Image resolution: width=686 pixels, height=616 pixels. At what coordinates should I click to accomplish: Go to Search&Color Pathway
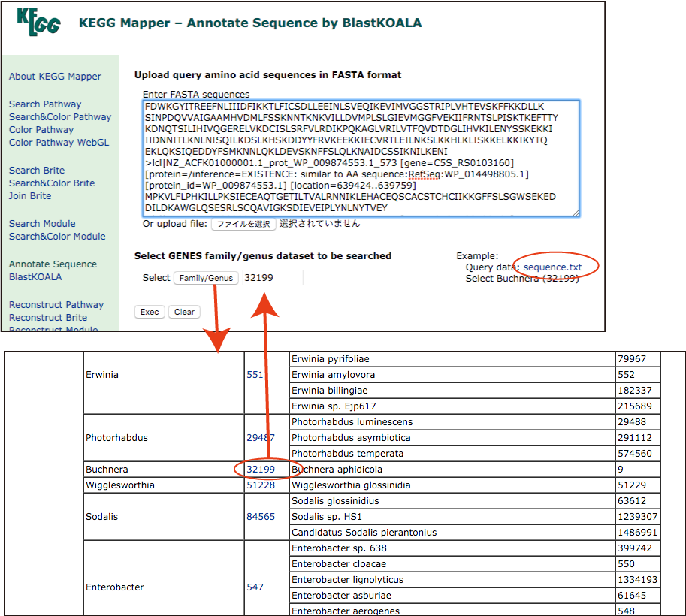click(x=60, y=116)
